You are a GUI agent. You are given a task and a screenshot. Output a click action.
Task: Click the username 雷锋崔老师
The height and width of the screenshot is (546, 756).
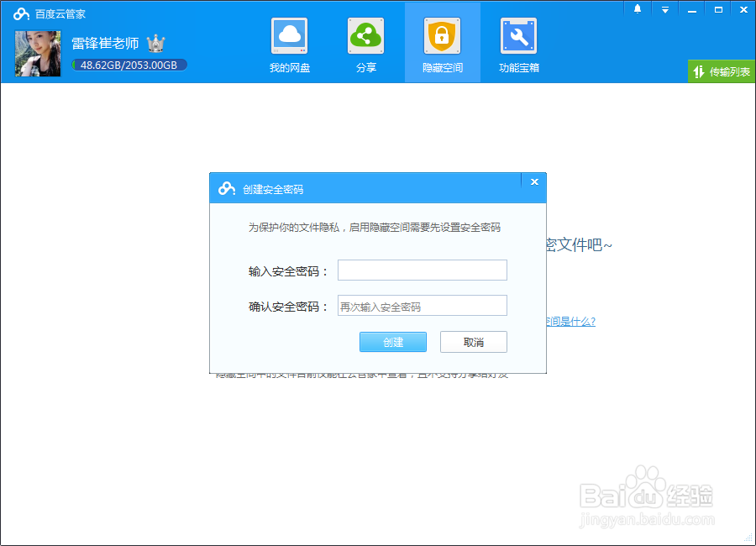click(x=105, y=44)
